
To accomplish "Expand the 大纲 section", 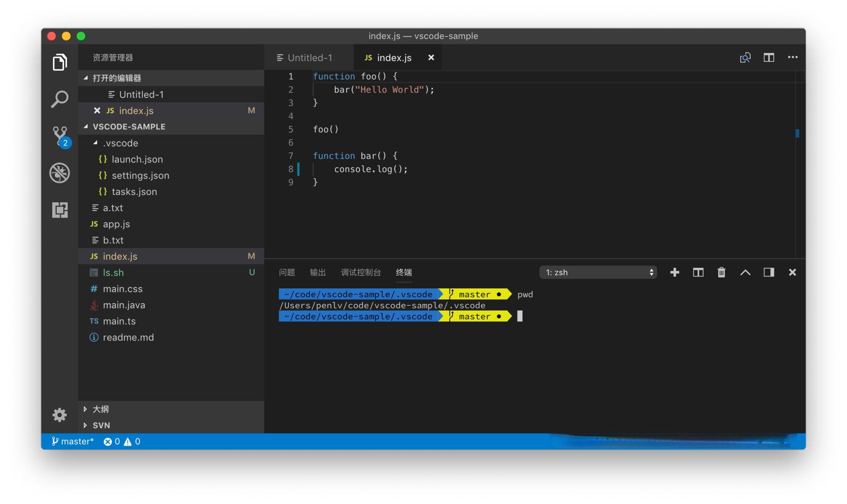I will pos(171,409).
